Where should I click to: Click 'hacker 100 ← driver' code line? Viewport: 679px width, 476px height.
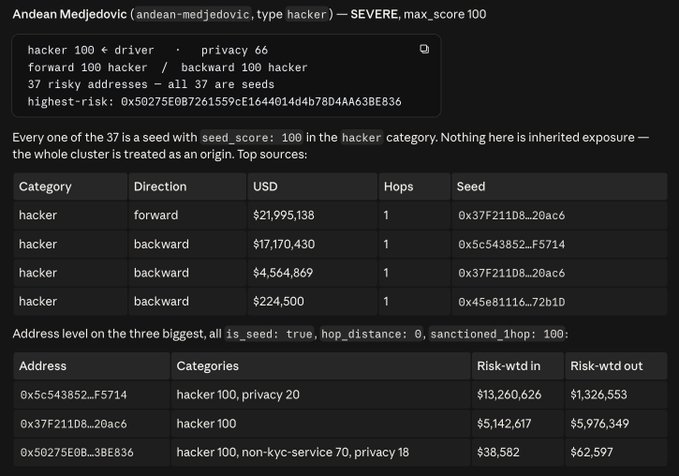click(x=91, y=50)
